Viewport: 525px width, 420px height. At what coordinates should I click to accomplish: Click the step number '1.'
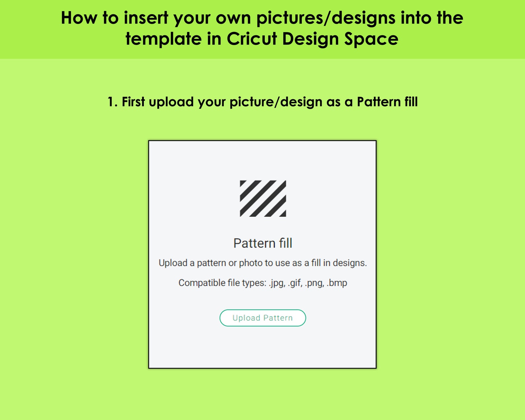[x=112, y=102]
